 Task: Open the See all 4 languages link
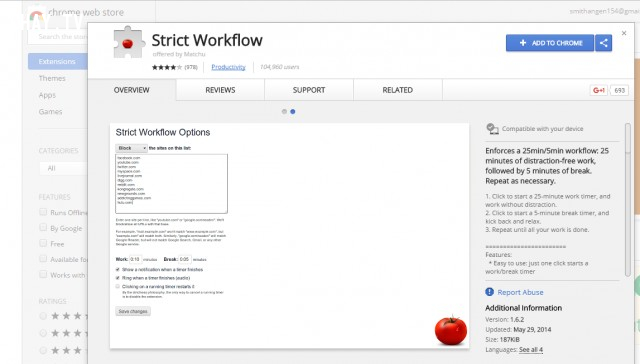(531, 350)
